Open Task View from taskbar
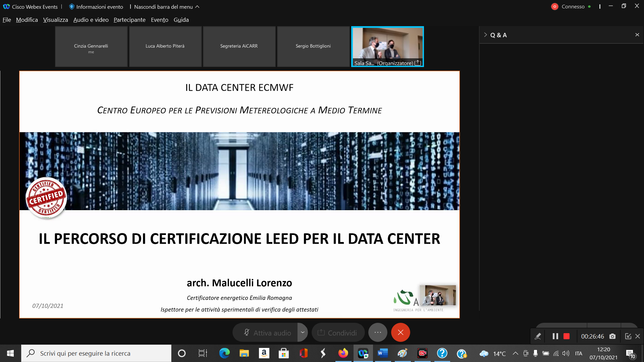Screen dimensions: 644x362 (x=203, y=353)
